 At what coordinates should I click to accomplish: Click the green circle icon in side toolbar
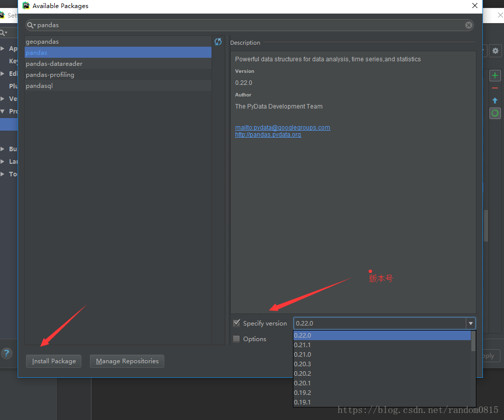[495, 113]
